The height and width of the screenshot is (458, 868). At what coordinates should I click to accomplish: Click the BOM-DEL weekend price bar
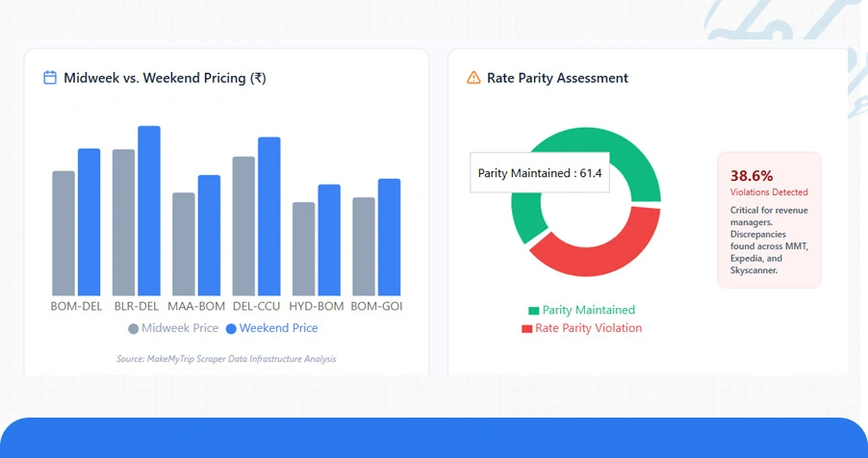89,221
